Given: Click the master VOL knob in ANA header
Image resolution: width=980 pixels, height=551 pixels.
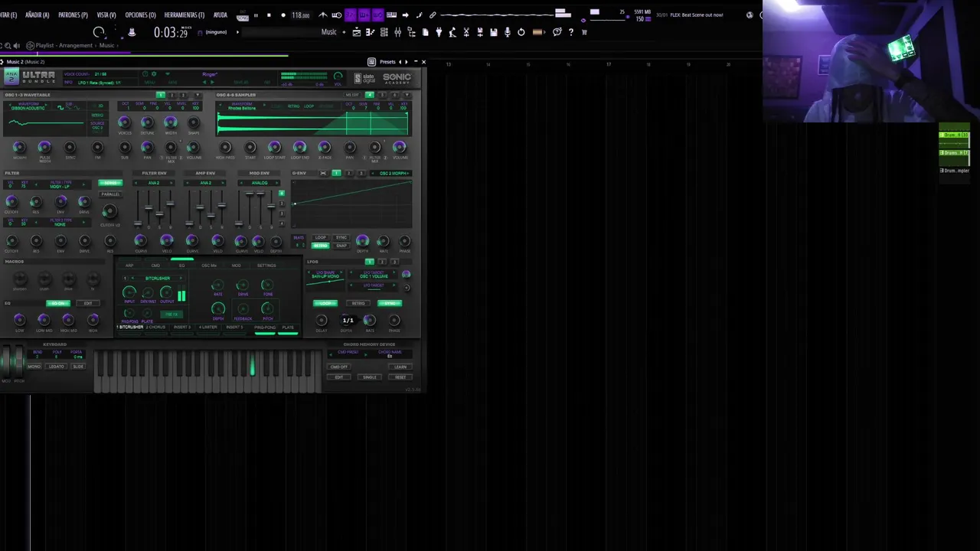Looking at the screenshot, I should tap(338, 76).
